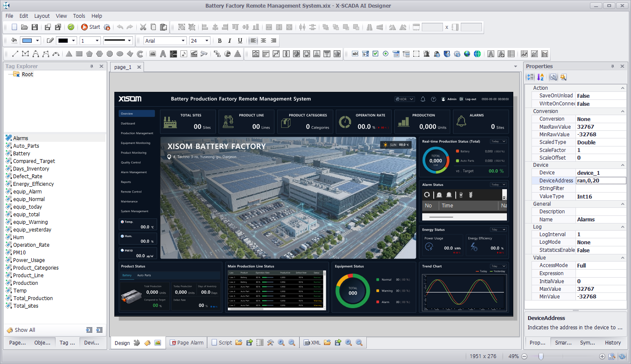Insert a checkbox control object
The height and width of the screenshot is (364, 631).
coord(375,54)
